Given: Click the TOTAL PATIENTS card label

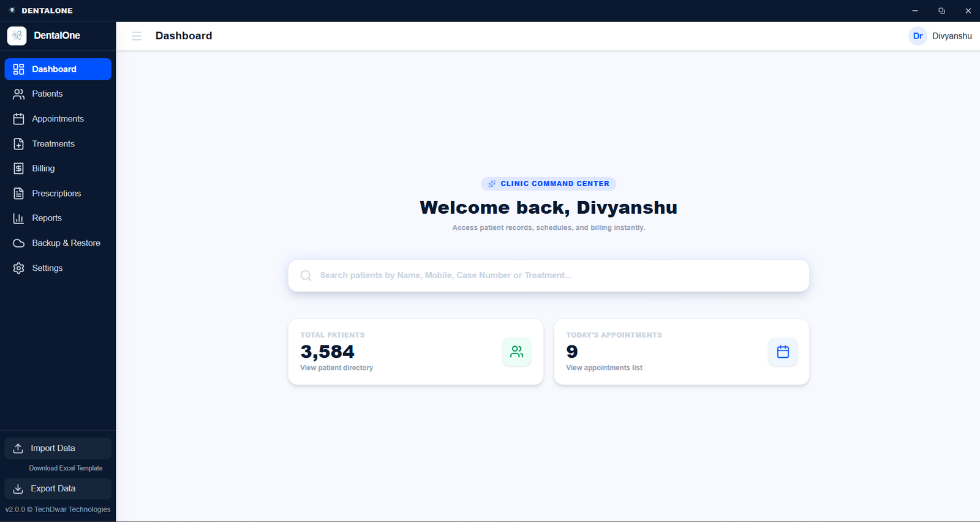Looking at the screenshot, I should (332, 335).
